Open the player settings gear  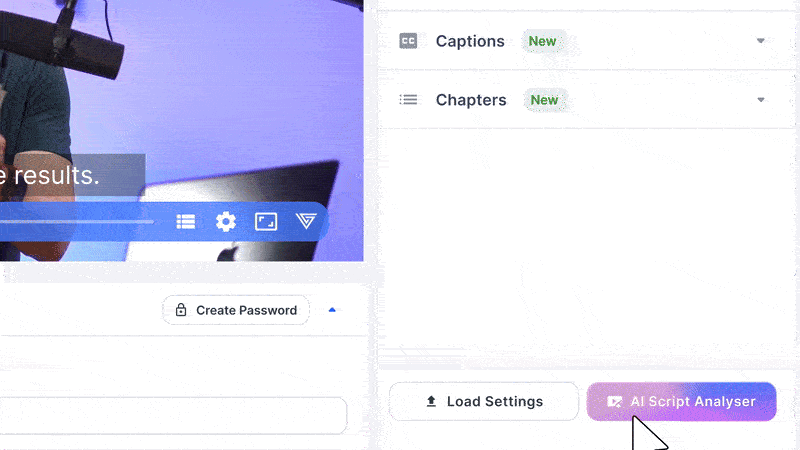[x=226, y=221]
